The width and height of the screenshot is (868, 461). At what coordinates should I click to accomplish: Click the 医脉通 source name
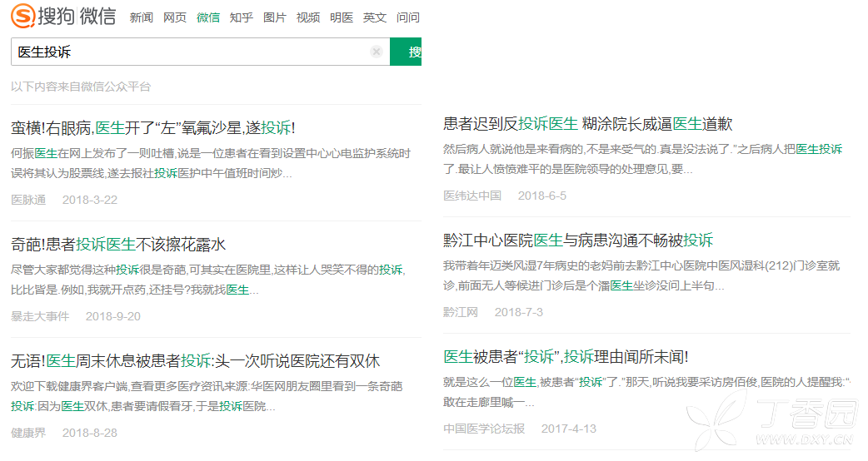[28, 200]
